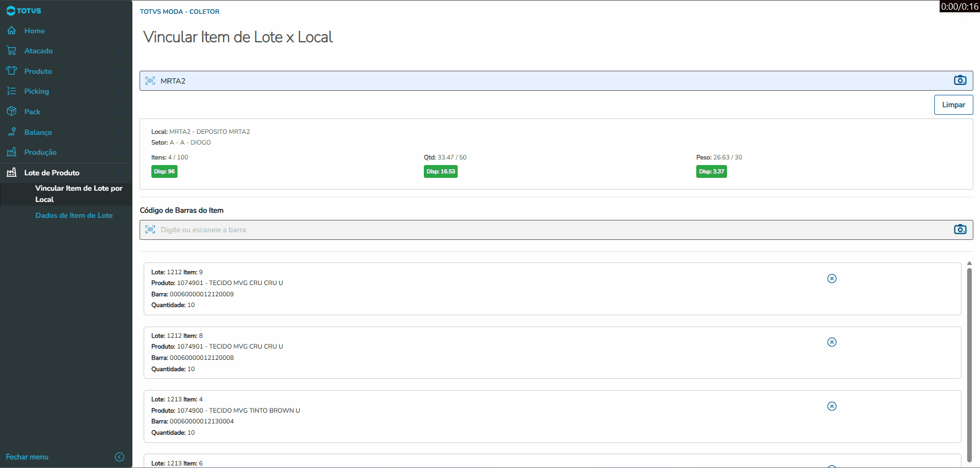The width and height of the screenshot is (980, 468).
Task: Focus the local field containing MRTA2
Action: point(556,80)
